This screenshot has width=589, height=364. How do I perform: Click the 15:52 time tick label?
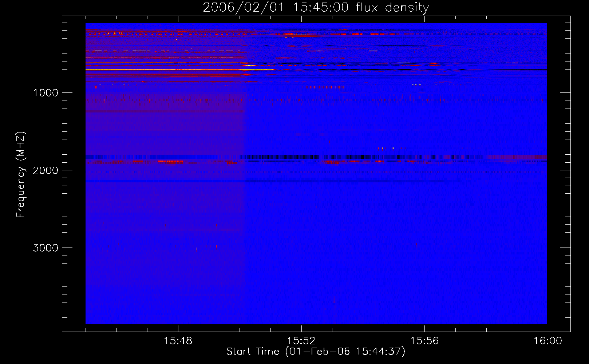(301, 341)
